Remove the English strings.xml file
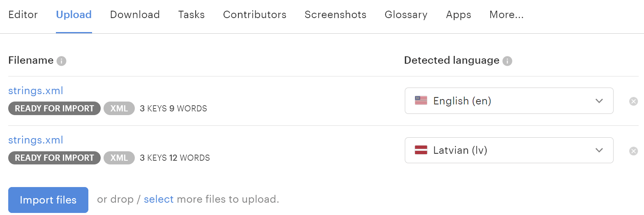The image size is (644, 215). (633, 101)
